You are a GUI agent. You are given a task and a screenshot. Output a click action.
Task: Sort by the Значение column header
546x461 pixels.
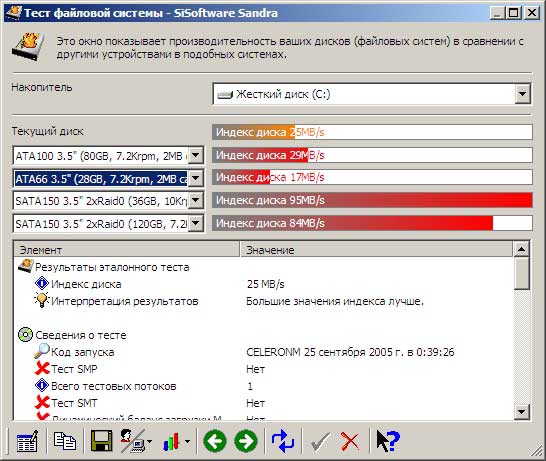click(376, 250)
